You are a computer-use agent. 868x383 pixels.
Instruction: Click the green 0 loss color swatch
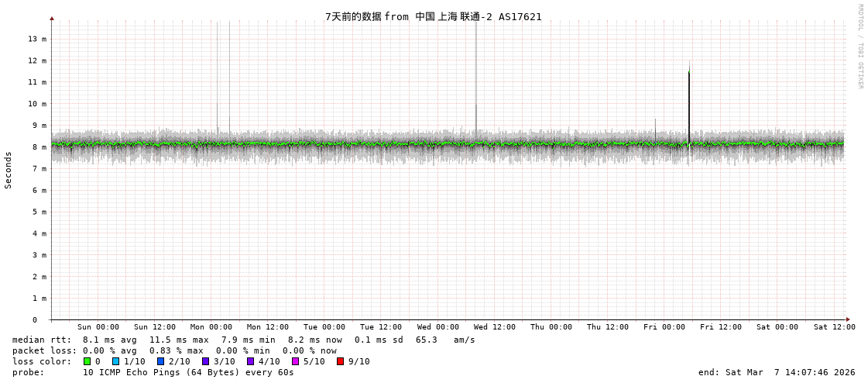(87, 361)
